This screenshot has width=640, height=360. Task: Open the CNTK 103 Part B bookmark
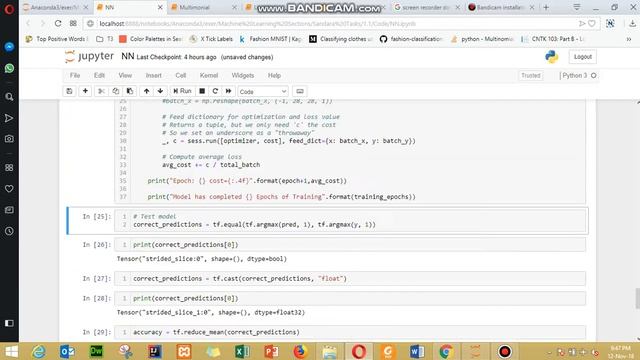[553, 39]
